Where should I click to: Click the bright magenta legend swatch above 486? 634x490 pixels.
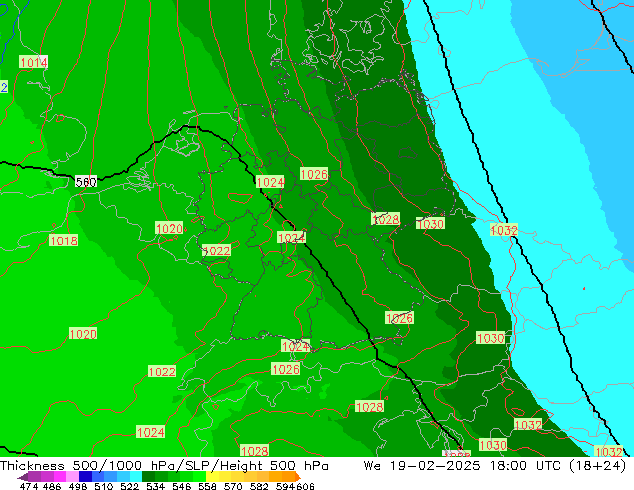pos(59,476)
